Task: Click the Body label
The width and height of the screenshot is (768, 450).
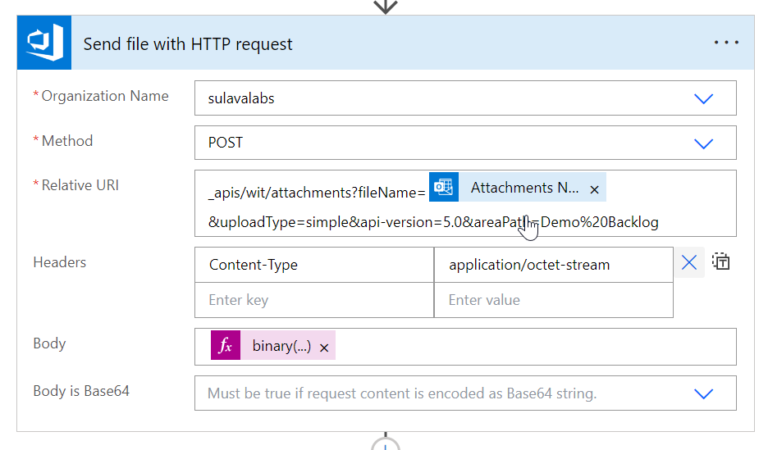Action: pos(49,343)
